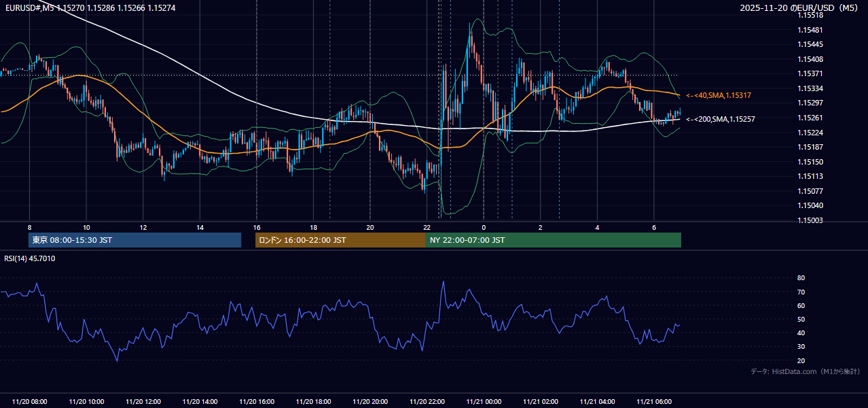Click the 11/21 00:00 bottom time label

pos(484,402)
